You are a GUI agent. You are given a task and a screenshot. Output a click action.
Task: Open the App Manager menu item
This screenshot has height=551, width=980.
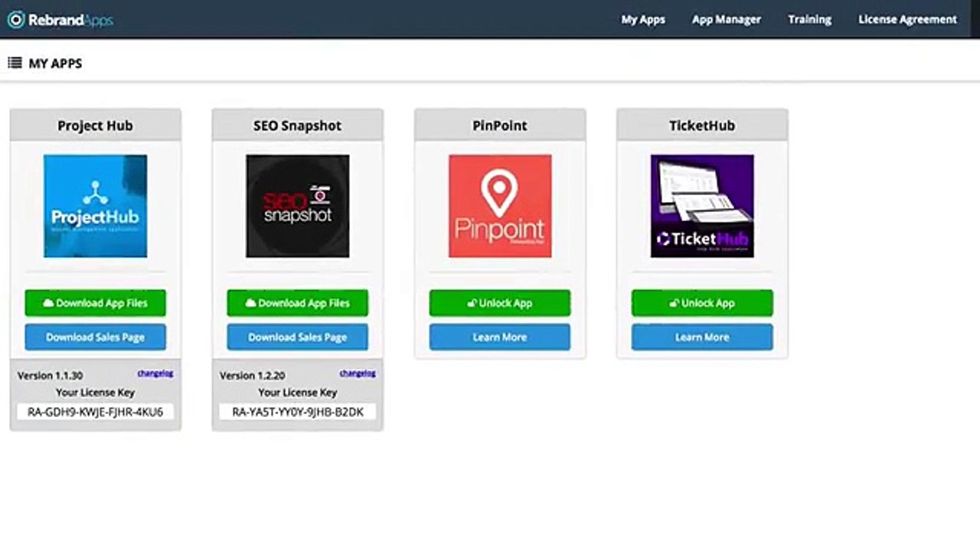(727, 20)
